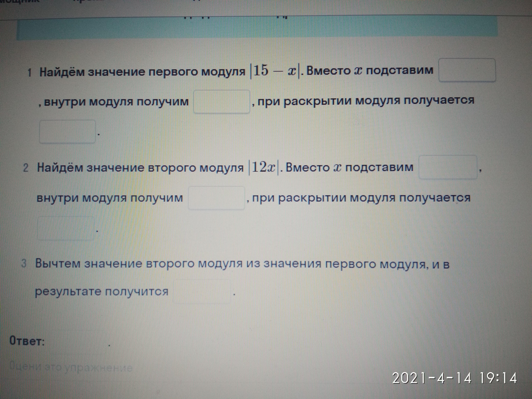Focus step 2 'внутри модуля получим' input box
This screenshot has height=399, width=532.
pos(216,198)
